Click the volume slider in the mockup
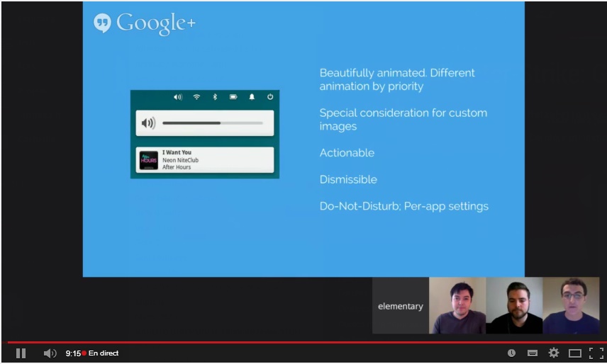This screenshot has width=607, height=364. [x=213, y=123]
